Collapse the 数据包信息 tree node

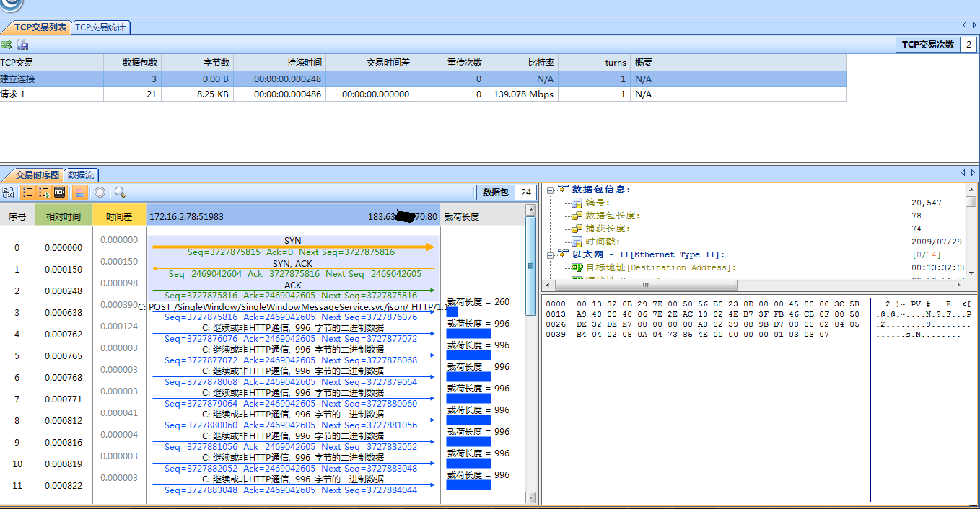tap(551, 190)
